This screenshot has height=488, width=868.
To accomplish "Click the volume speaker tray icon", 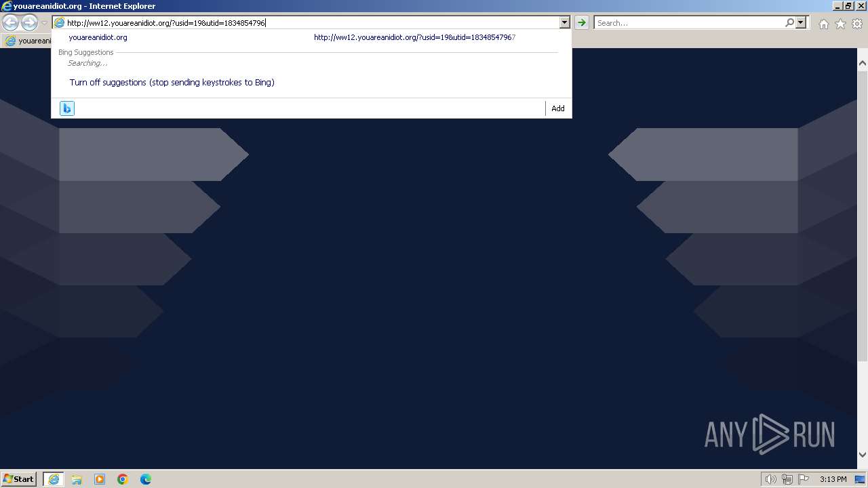I will [x=770, y=479].
